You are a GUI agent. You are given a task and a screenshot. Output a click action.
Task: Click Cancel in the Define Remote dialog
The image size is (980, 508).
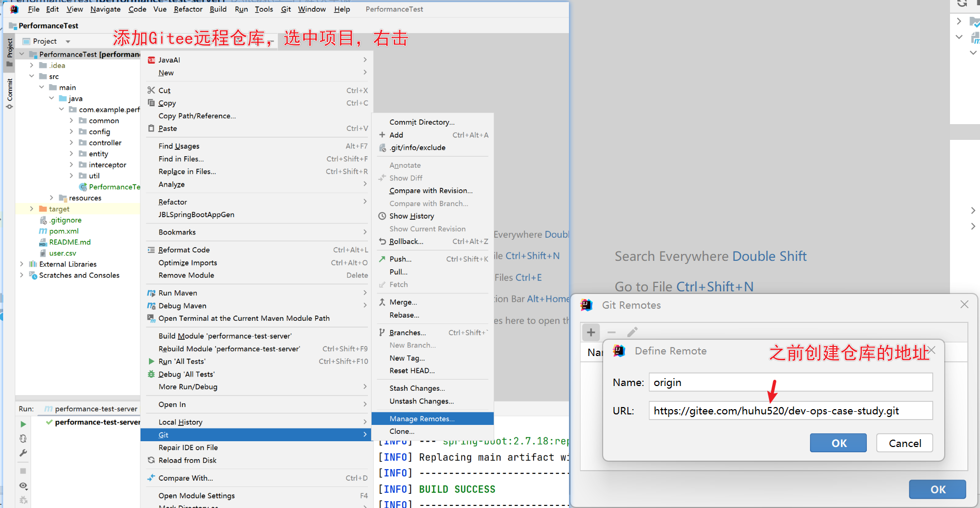tap(904, 443)
